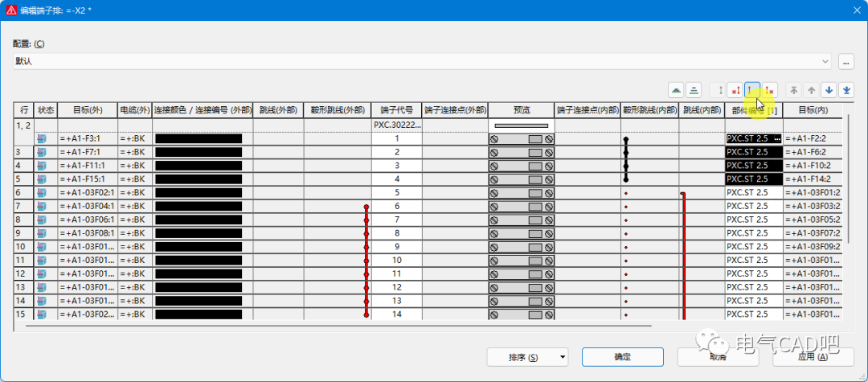The height and width of the screenshot is (382, 868).
Task: Click the strip preview in the PXC.30222 row
Action: [522, 125]
